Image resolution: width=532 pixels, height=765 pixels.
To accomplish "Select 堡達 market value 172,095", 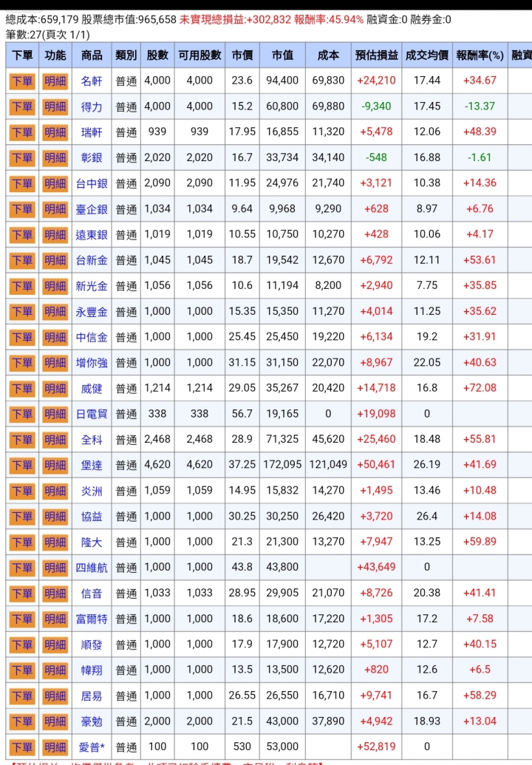I will (x=282, y=464).
